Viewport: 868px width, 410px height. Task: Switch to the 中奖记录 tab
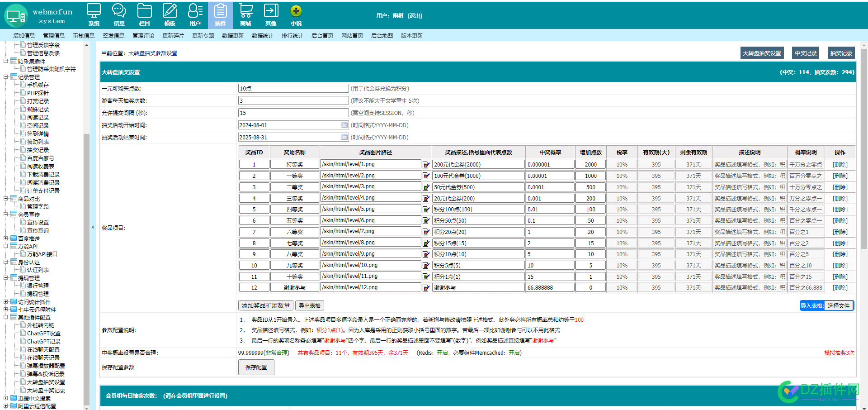806,53
